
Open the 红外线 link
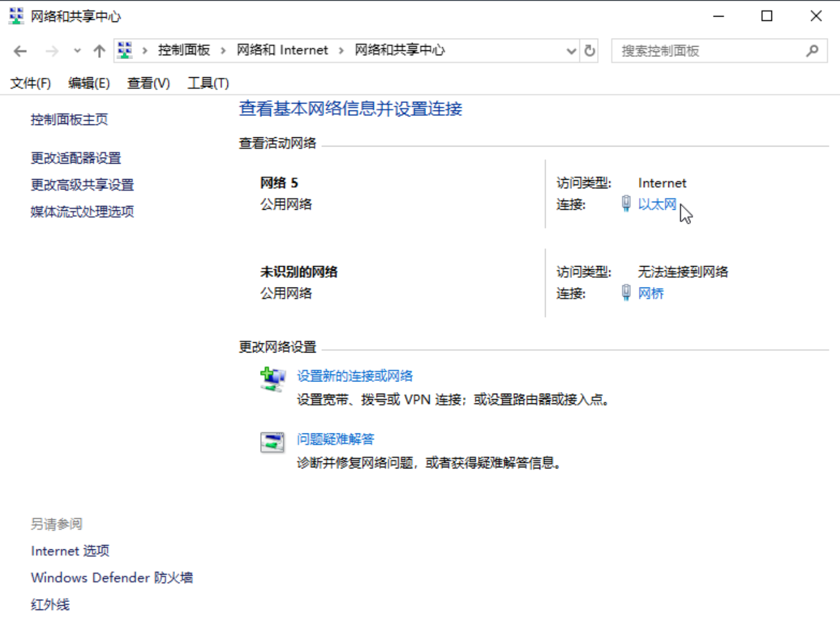coord(50,605)
